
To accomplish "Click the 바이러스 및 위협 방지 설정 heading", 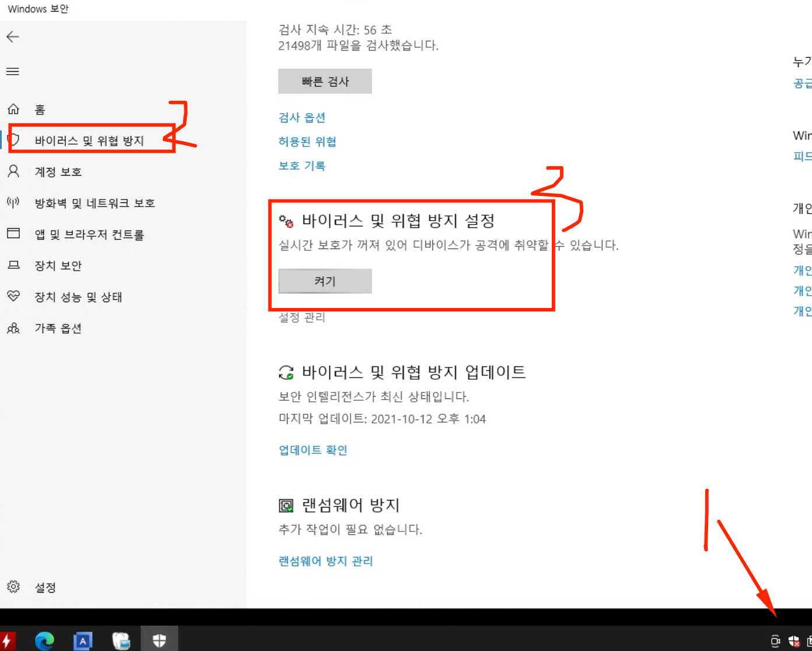I will point(398,221).
